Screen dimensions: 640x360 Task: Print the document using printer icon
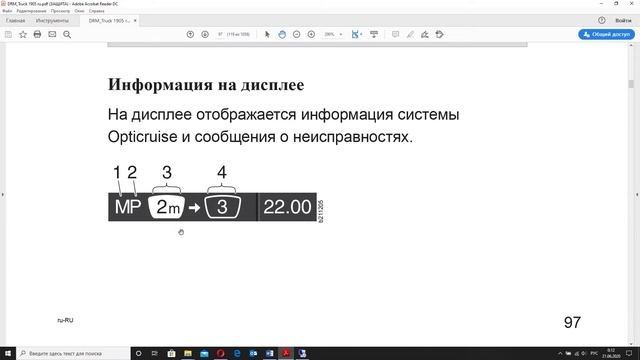[x=37, y=34]
